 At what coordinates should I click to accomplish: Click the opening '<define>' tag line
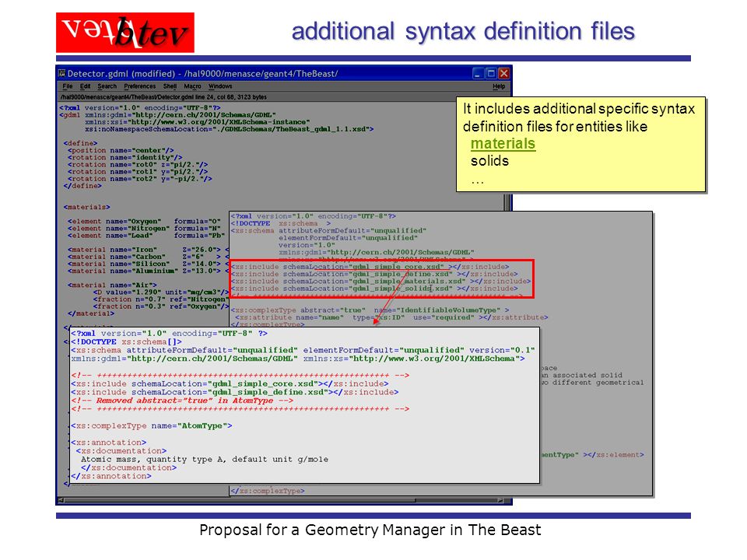80,143
